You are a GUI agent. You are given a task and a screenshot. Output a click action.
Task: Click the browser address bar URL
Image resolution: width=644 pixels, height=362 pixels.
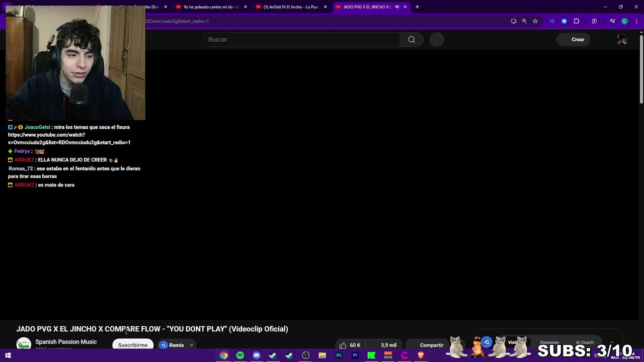(177, 21)
